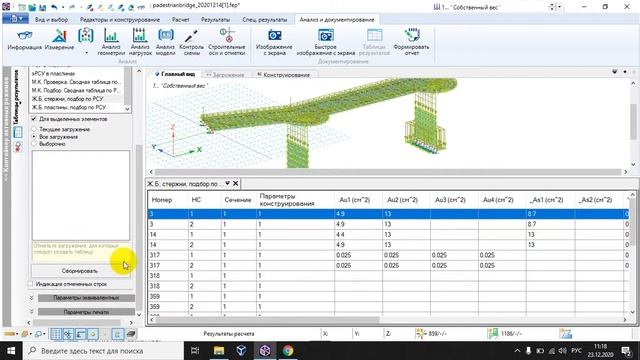Click the 3D slab icon in bottom toolbar
Image resolution: width=640 pixels, height=360 pixels.
tap(131, 334)
